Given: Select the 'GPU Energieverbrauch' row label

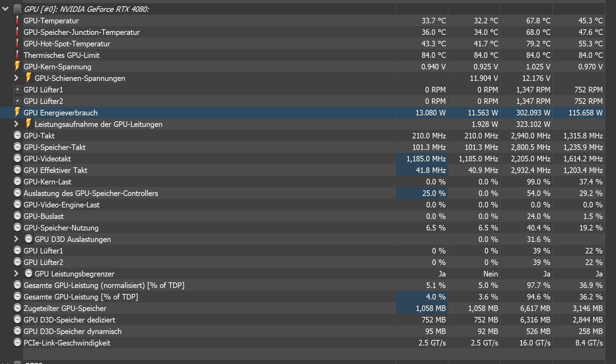Looking at the screenshot, I should pos(61,113).
